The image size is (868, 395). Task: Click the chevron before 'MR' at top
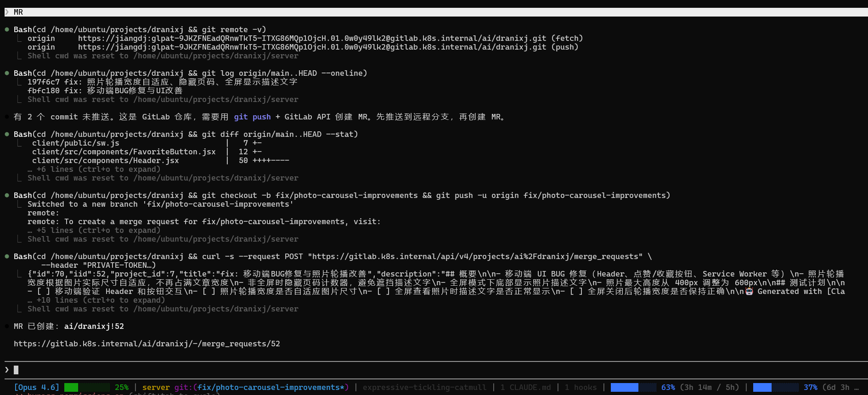click(7, 12)
